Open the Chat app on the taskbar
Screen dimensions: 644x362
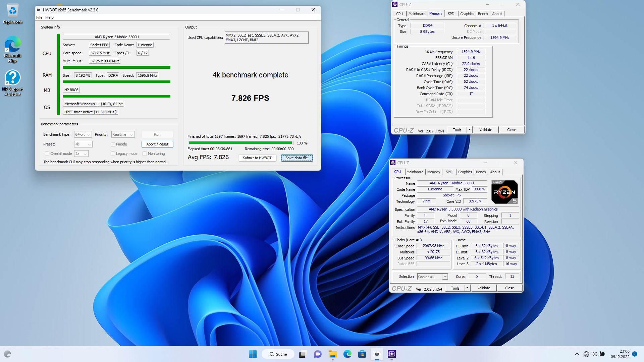tap(317, 354)
